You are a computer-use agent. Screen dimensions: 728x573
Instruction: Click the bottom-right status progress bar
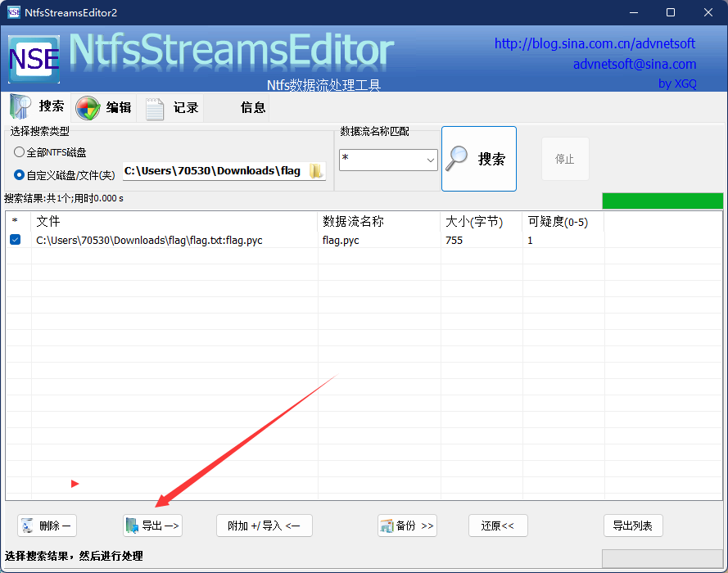[662, 558]
